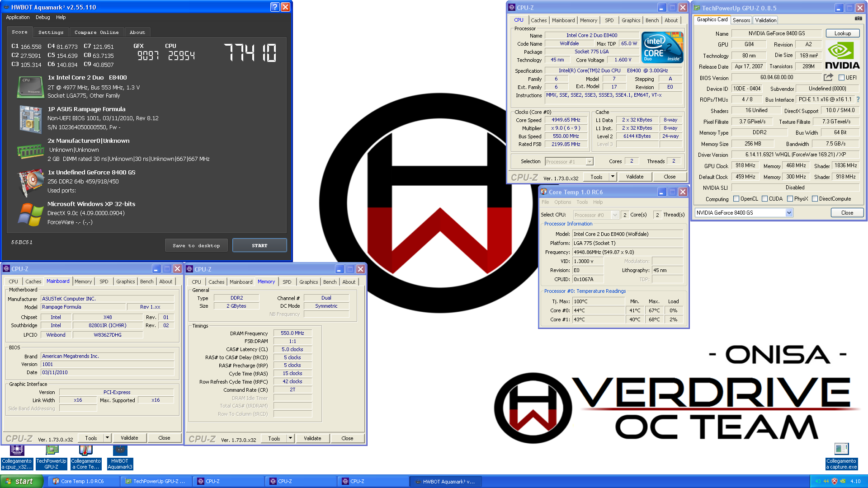Select SPD tab in CPU-Z Memory window
Image resolution: width=868 pixels, height=488 pixels.
[x=287, y=282]
